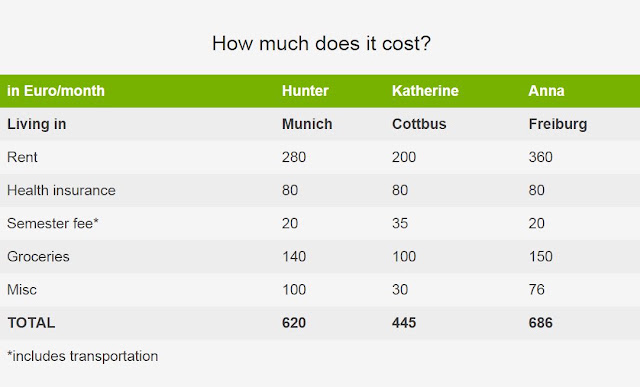Select the Freiburg city cell
The height and width of the screenshot is (387, 640).
pyautogui.click(x=558, y=124)
